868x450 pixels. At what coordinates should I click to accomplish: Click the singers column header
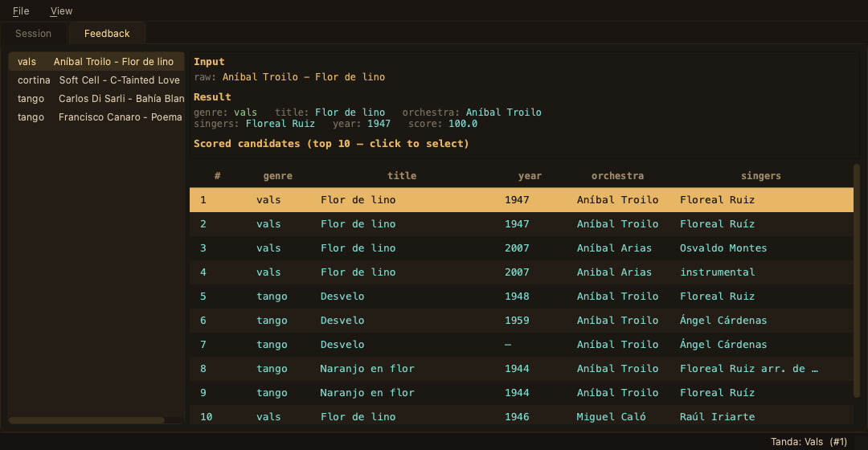(x=760, y=176)
